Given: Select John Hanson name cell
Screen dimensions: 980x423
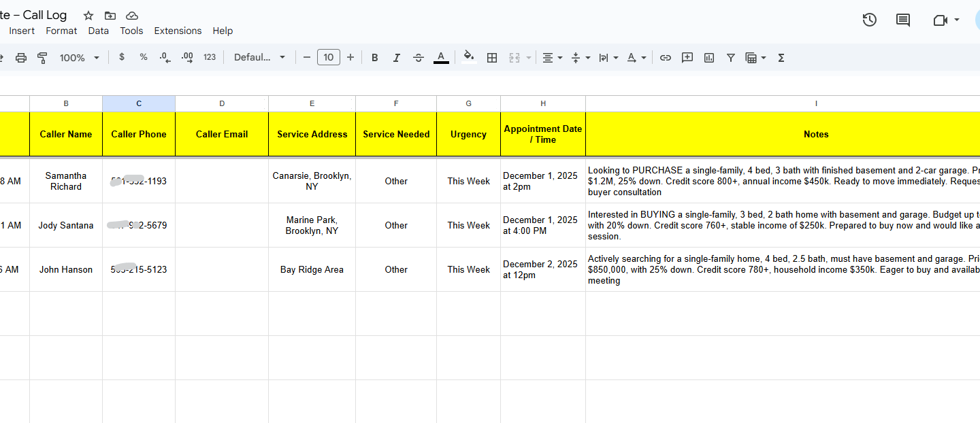Looking at the screenshot, I should tap(66, 269).
